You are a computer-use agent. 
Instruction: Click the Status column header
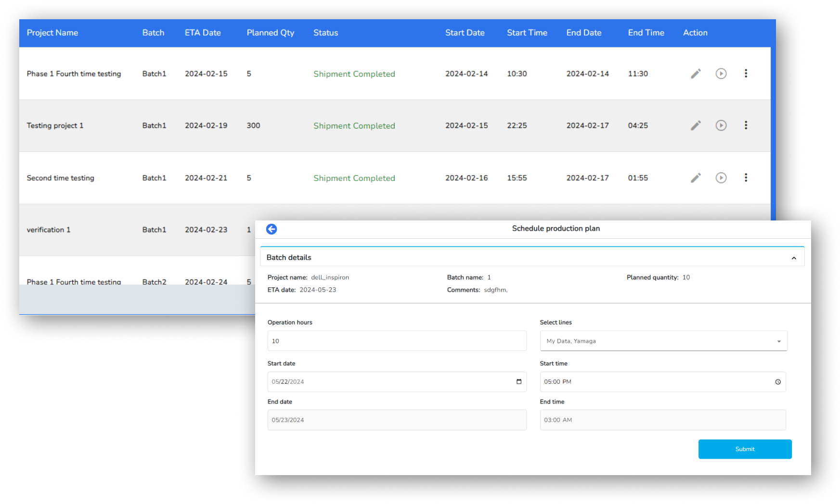pos(325,33)
